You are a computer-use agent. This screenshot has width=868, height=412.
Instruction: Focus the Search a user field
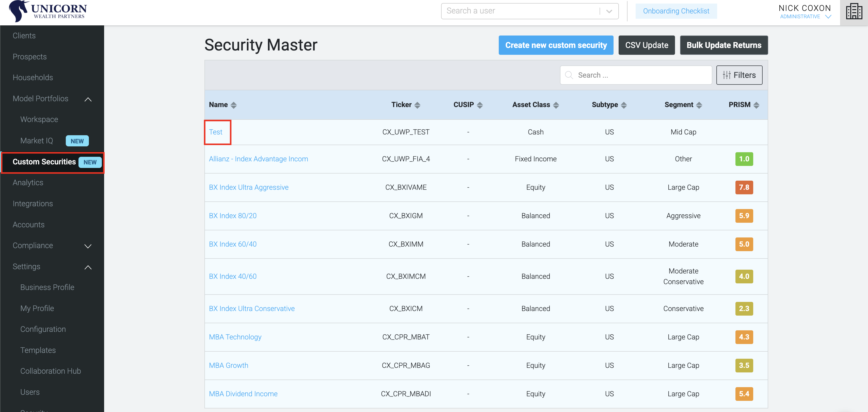tap(529, 11)
